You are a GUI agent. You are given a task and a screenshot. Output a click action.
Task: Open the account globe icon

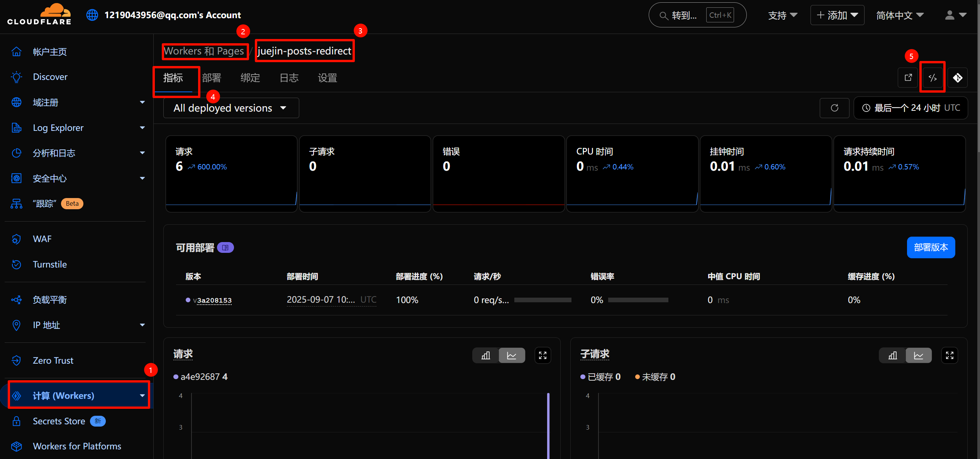(x=92, y=15)
